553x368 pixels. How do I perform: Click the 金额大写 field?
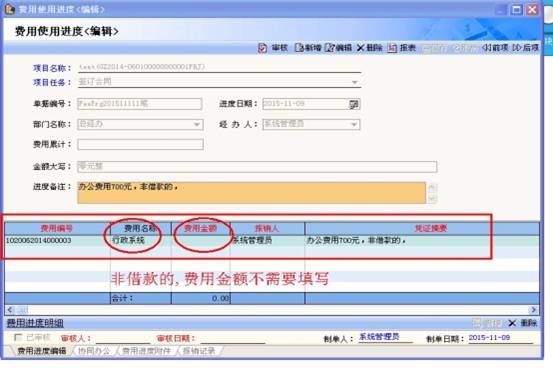click(x=257, y=167)
